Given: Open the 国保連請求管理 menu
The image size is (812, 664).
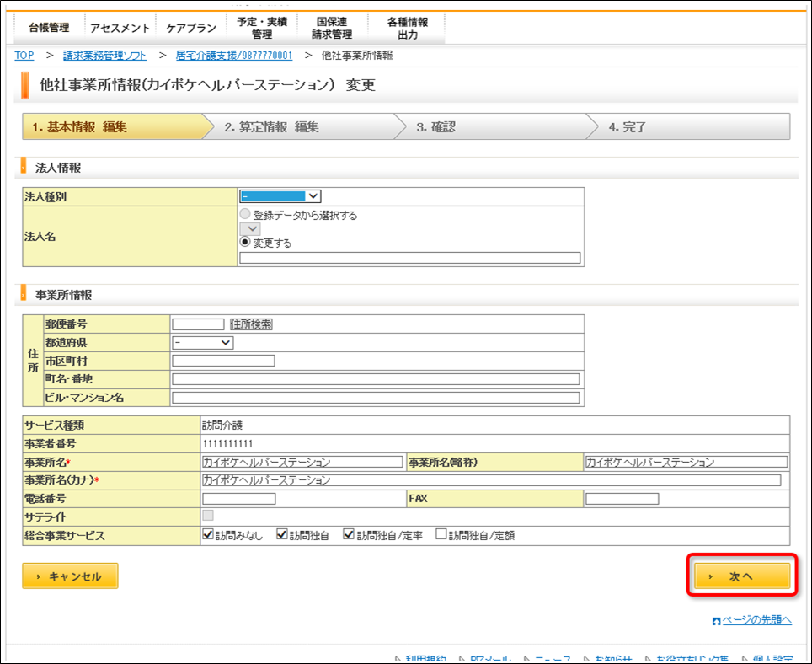Looking at the screenshot, I should tap(332, 28).
